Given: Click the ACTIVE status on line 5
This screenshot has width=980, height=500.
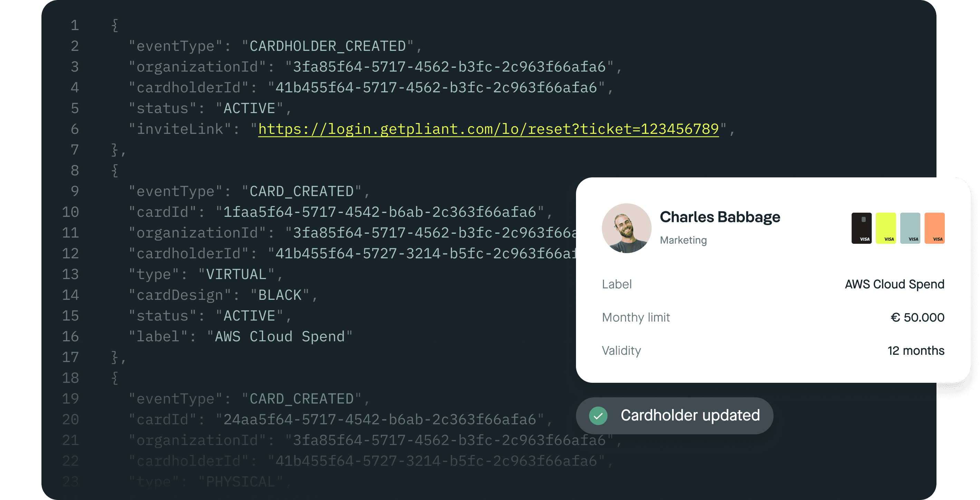Looking at the screenshot, I should 248,108.
